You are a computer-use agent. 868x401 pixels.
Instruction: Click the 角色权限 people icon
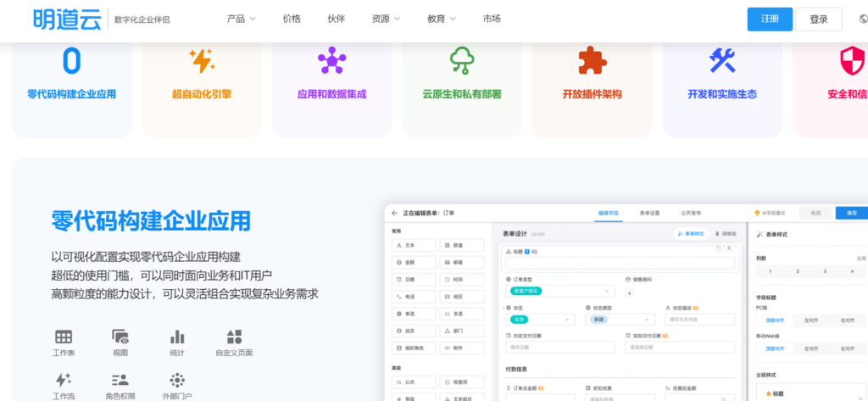pyautogui.click(x=120, y=380)
